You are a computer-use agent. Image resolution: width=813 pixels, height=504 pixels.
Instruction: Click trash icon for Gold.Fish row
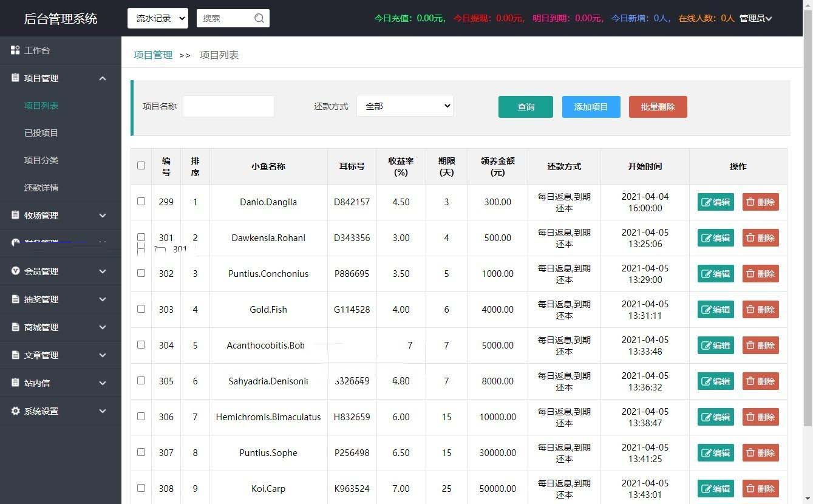click(x=750, y=310)
